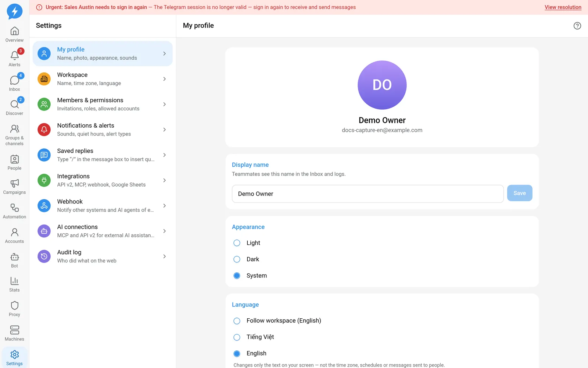588x368 pixels.
Task: Expand Members & permissions chevron
Action: pyautogui.click(x=164, y=105)
